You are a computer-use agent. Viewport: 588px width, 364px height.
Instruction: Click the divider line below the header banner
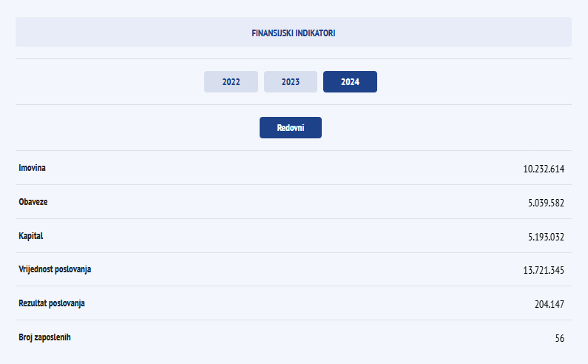click(294, 58)
